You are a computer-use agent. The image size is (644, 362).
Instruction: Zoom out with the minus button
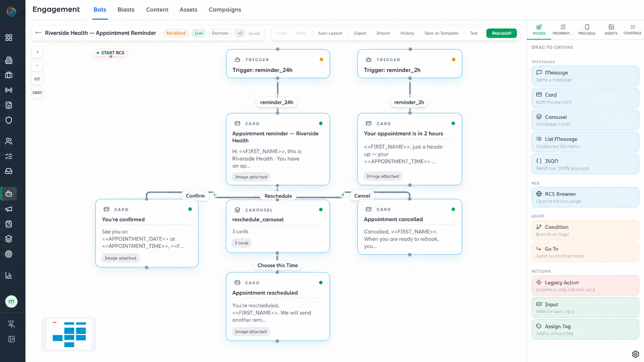[37, 65]
